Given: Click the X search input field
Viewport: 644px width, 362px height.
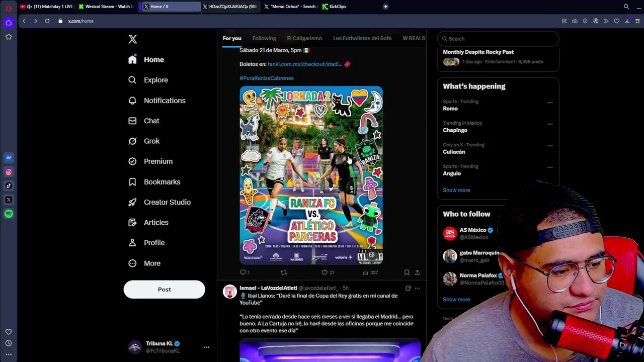Looking at the screenshot, I should (498, 39).
